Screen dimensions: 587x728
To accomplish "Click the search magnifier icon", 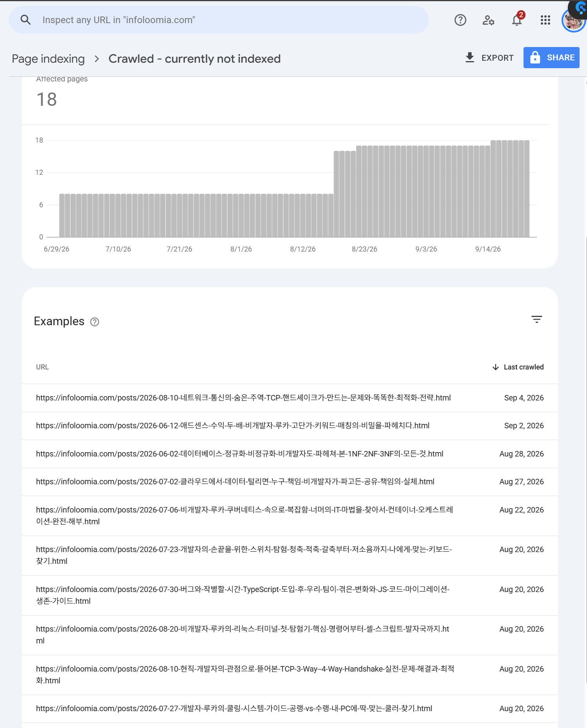I will point(25,20).
